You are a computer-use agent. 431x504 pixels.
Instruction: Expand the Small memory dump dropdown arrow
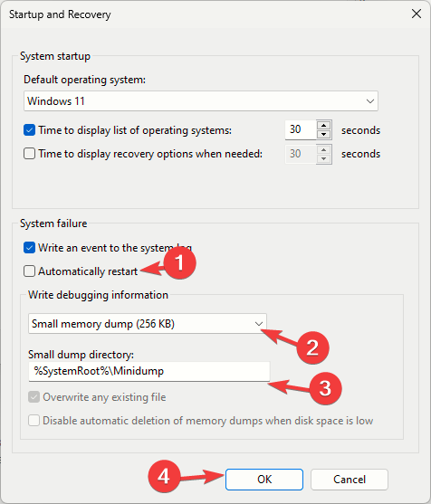259,324
